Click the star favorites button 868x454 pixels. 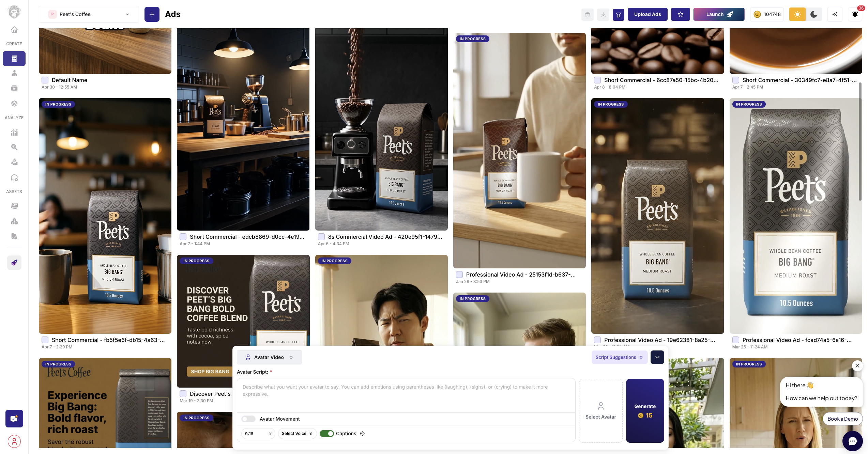681,14
